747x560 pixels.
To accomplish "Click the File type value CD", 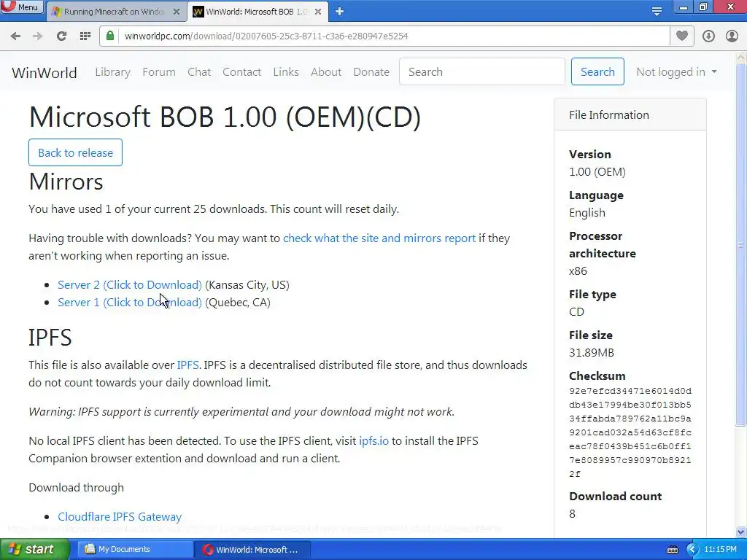I will 576,312.
